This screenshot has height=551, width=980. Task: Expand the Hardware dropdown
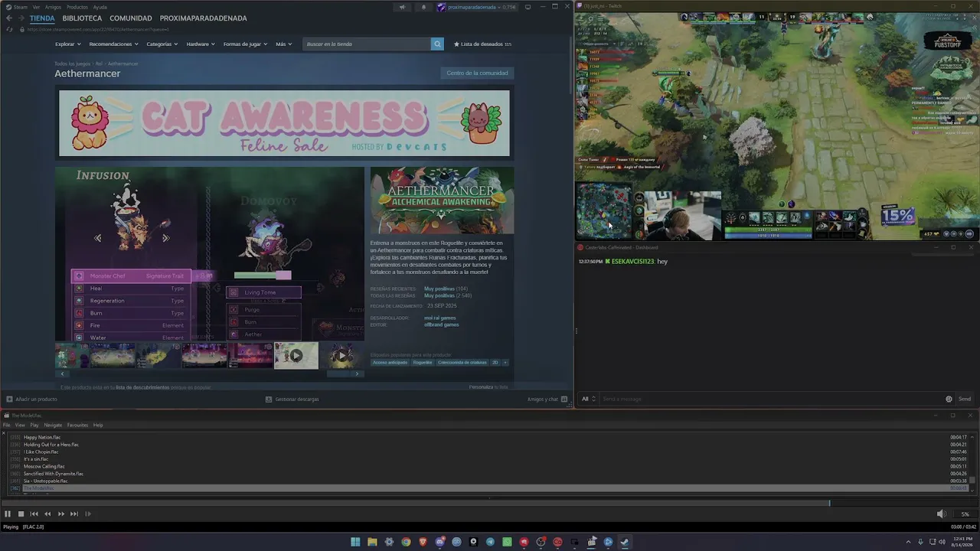click(x=201, y=44)
